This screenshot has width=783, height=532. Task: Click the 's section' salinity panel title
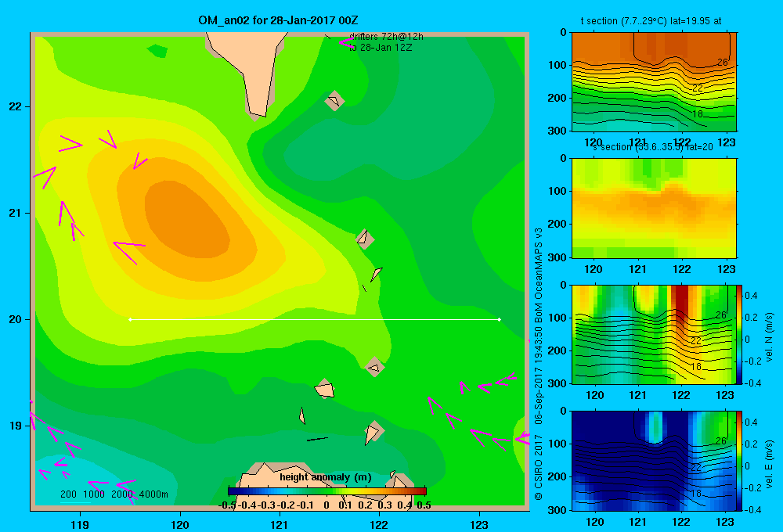pyautogui.click(x=653, y=147)
